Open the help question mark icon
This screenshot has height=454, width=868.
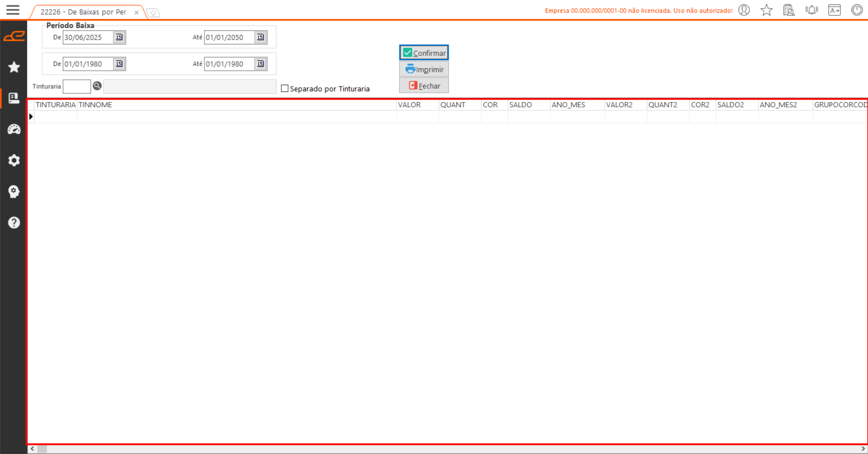[x=14, y=223]
